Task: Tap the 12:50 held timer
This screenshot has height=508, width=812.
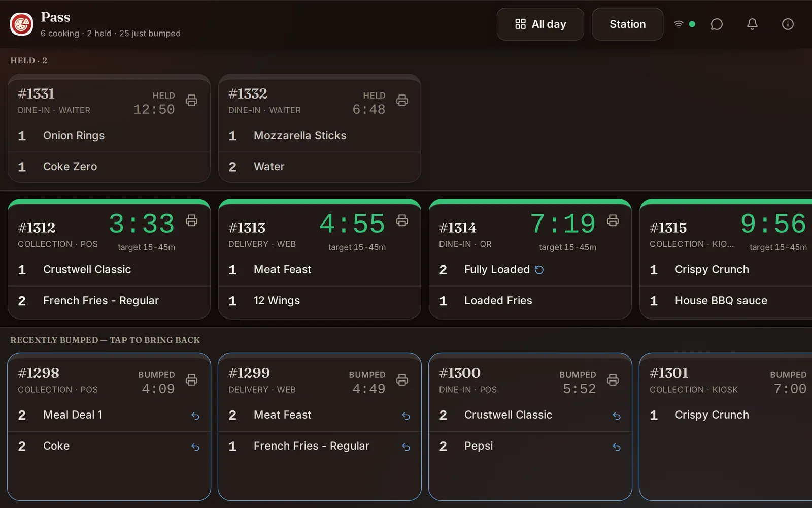Action: 154,109
